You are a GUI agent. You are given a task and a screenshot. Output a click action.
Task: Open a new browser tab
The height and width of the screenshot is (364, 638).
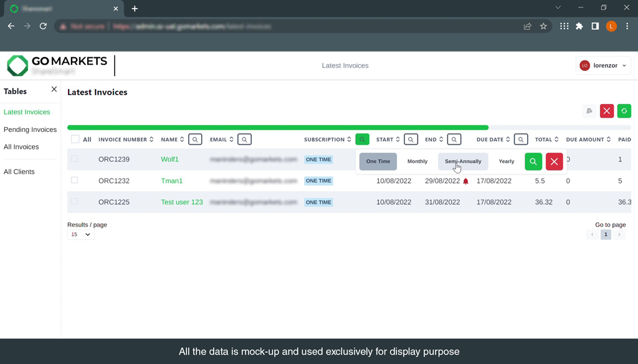[135, 9]
